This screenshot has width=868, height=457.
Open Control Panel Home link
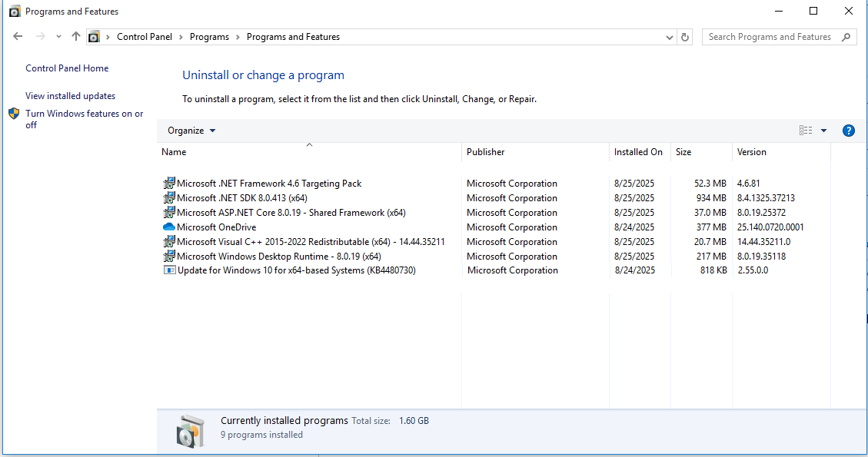click(x=67, y=68)
